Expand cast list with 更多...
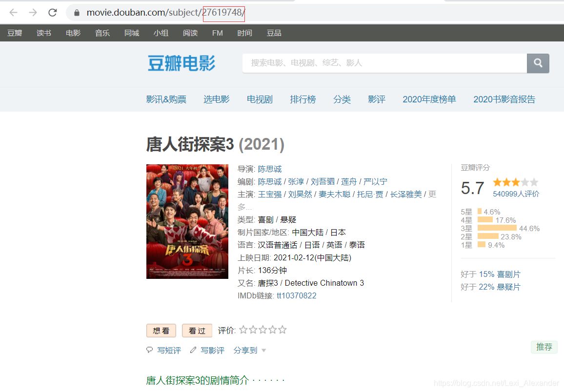The height and width of the screenshot is (392, 564). pos(432,195)
